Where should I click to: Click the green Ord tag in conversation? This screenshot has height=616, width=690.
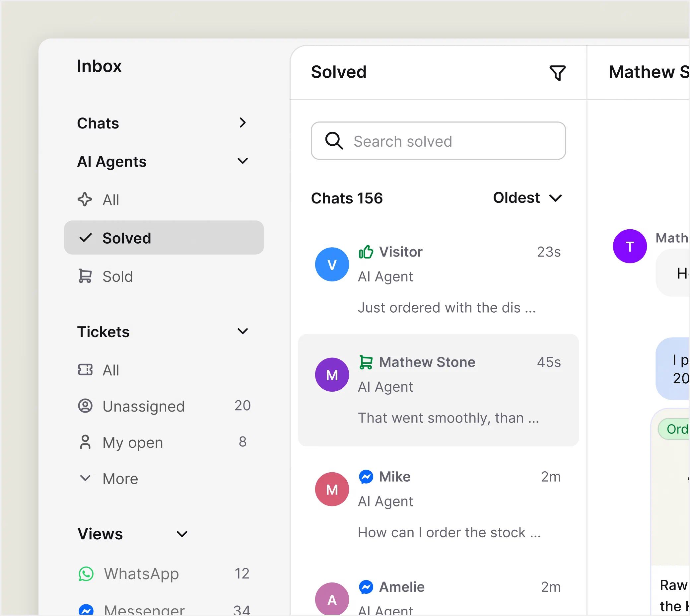click(674, 429)
